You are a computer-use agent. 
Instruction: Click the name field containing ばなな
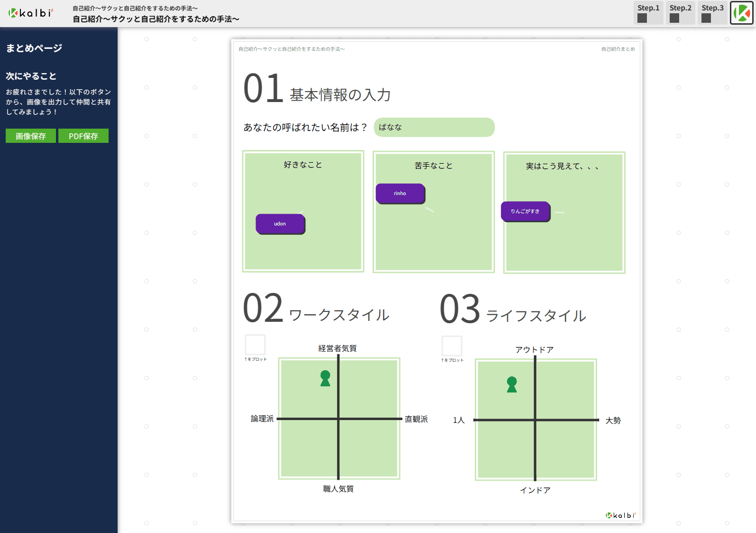tap(434, 127)
